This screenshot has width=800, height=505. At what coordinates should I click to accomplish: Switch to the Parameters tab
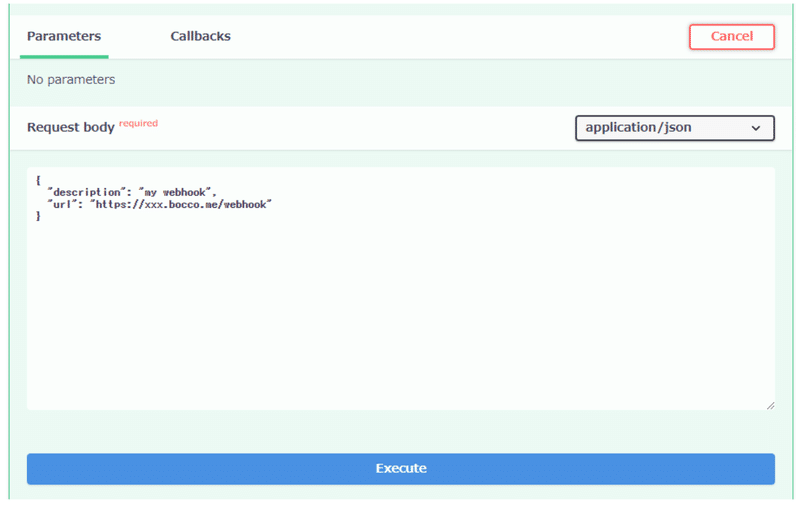[64, 36]
